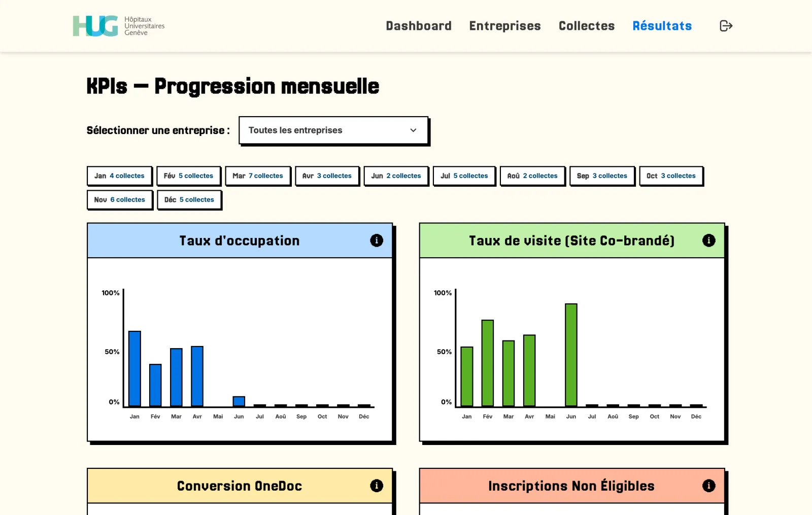812x515 pixels.
Task: Click Fév bar in Taux de visite chart
Action: point(488,363)
